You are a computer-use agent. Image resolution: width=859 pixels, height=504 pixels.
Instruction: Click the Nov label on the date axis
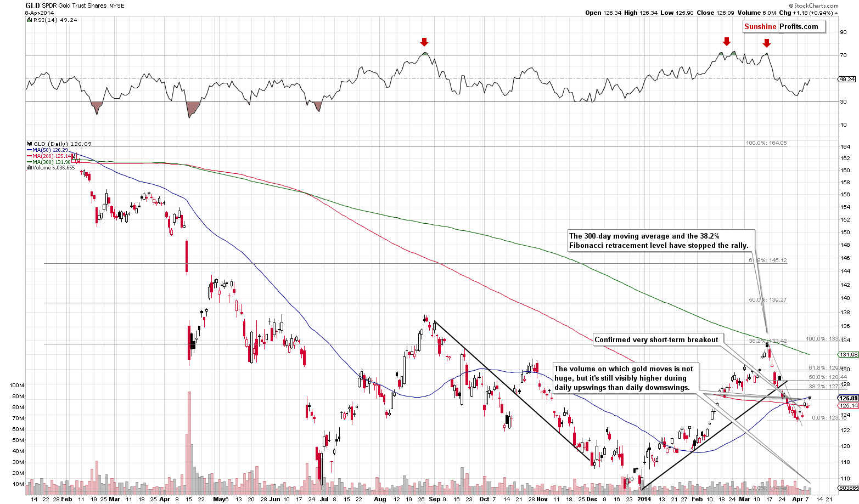[542, 500]
